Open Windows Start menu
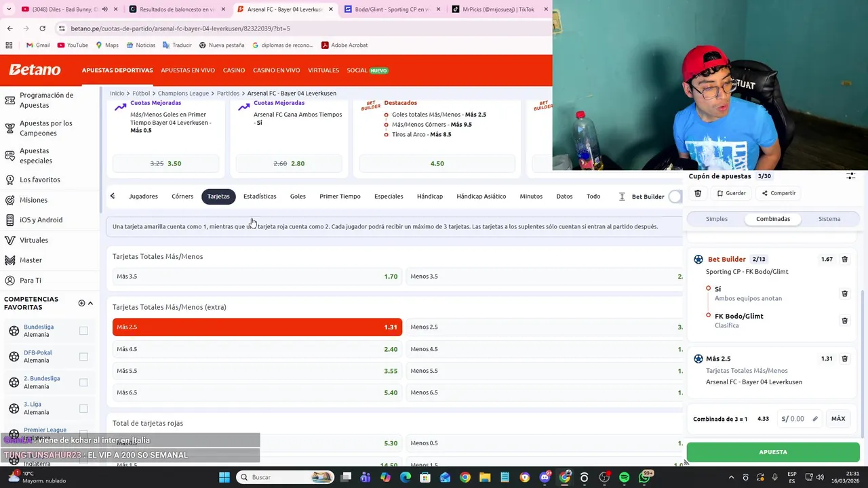Image resolution: width=868 pixels, height=488 pixels. 224,477
